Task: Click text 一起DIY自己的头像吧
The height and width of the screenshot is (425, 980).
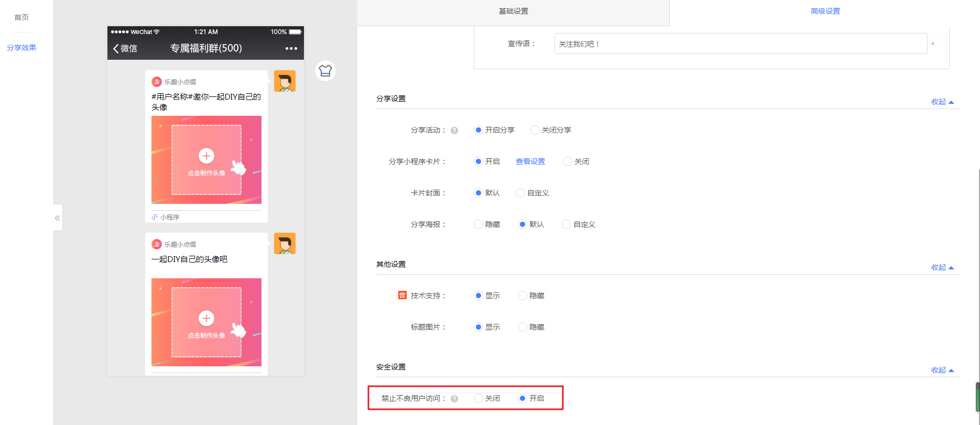Action: (189, 259)
